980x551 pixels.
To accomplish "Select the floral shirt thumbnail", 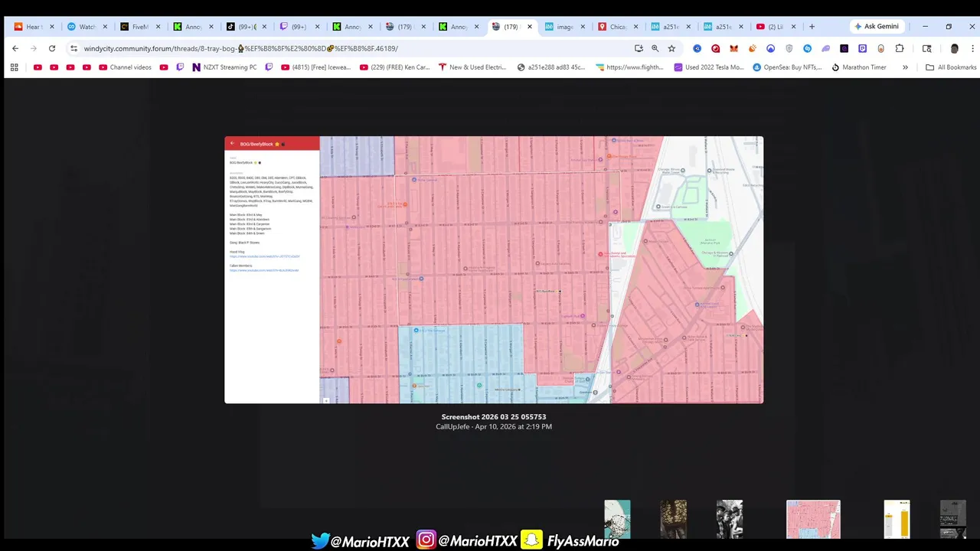I will pos(674,520).
